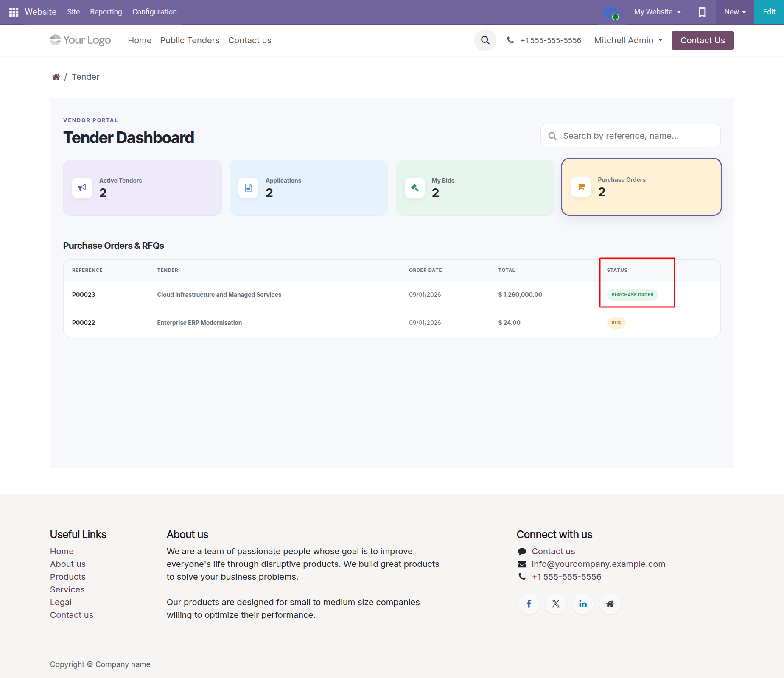Click the RFQ status badge
Viewport: 784px width, 678px height.
point(616,323)
